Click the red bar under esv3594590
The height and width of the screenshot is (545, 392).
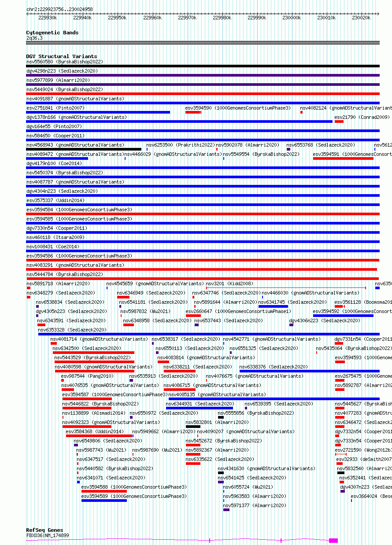[x=193, y=112]
